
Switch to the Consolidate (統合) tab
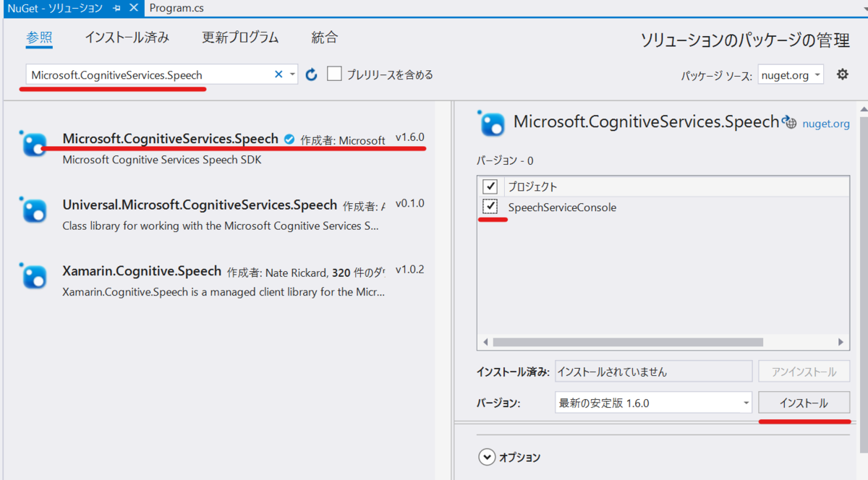[325, 38]
